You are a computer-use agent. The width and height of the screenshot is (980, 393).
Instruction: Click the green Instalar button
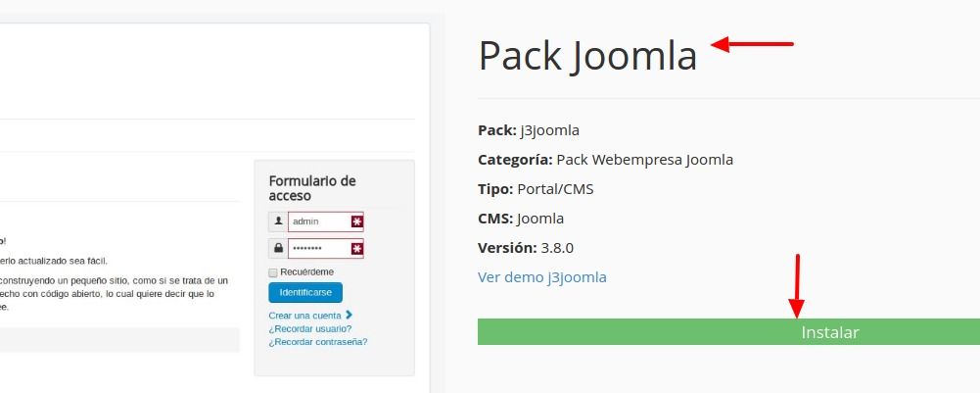728,331
